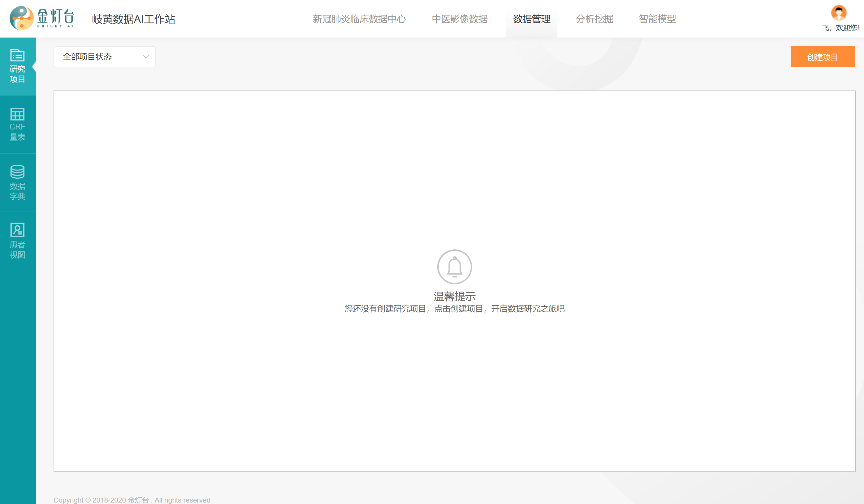Click the user avatar icon
The image size is (864, 504).
pyautogui.click(x=839, y=13)
